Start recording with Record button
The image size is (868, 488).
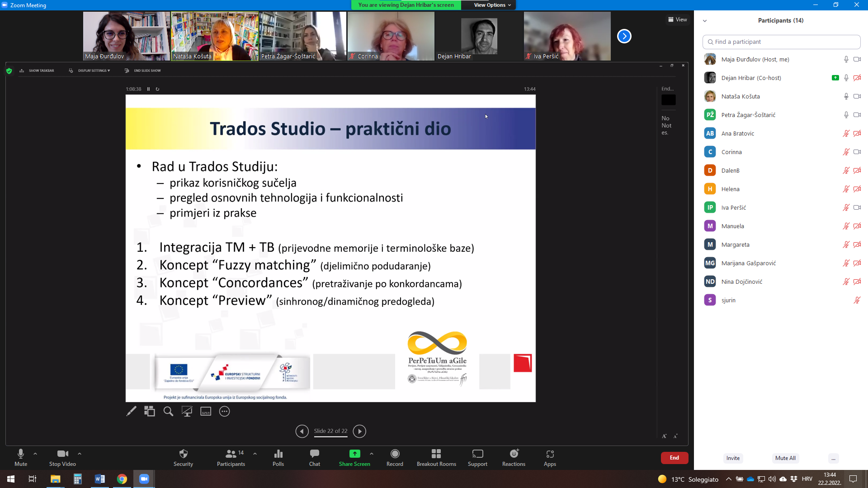tap(395, 457)
